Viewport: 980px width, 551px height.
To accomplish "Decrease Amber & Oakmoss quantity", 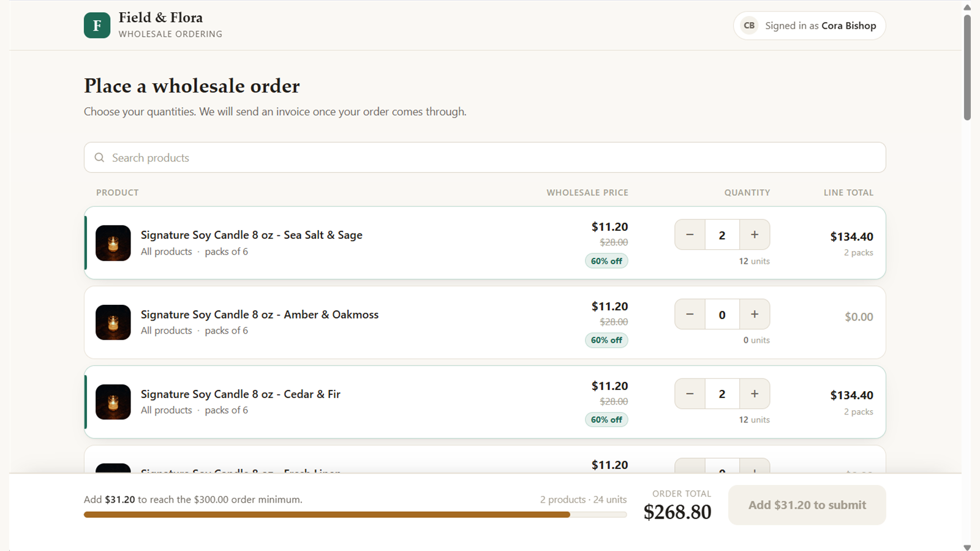I will [690, 314].
